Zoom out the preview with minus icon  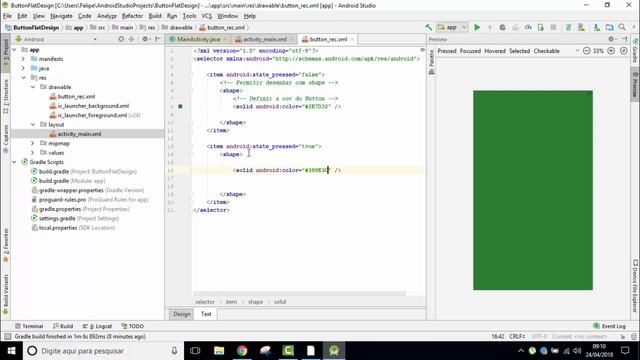[x=587, y=51]
